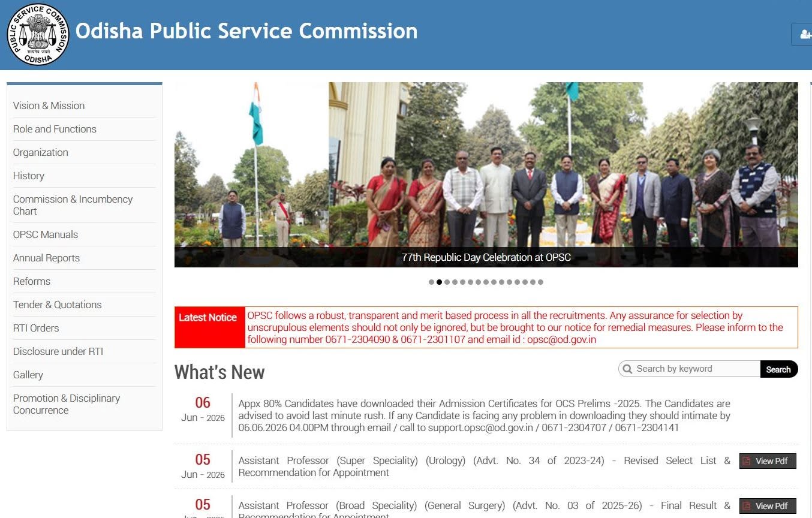Open RTI Orders

36,328
